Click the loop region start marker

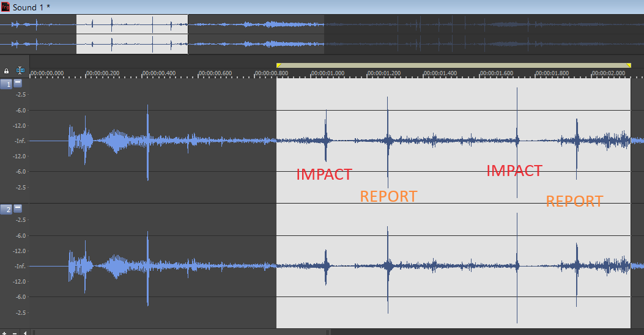click(279, 65)
